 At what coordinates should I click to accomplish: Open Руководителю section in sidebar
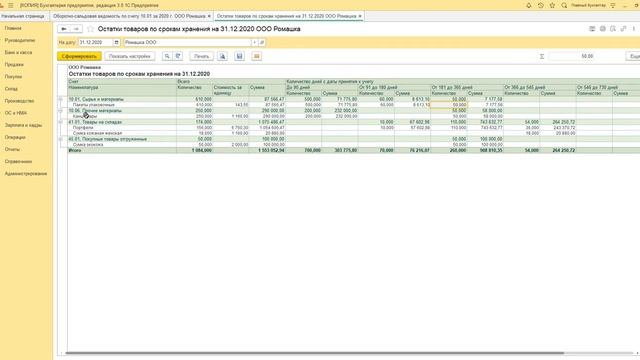coord(20,40)
